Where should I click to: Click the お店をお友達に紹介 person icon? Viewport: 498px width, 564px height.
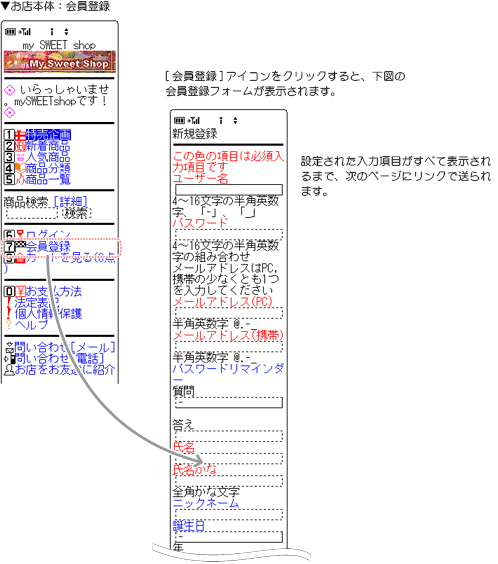pyautogui.click(x=9, y=369)
